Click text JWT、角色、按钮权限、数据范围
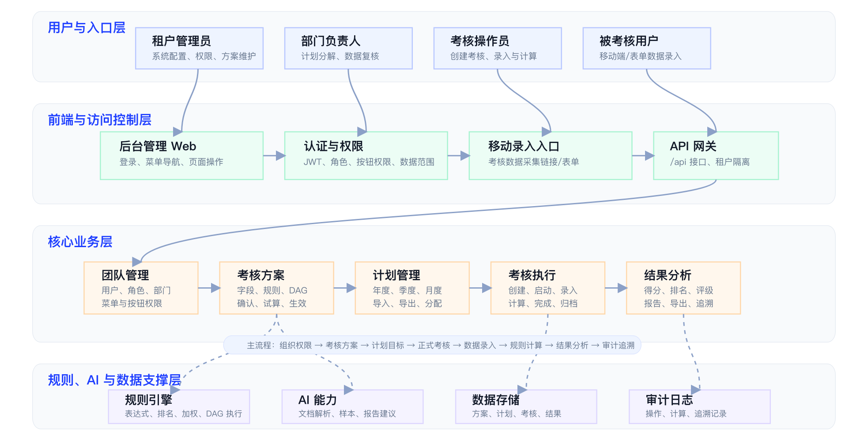This screenshot has height=436, width=868. [369, 162]
